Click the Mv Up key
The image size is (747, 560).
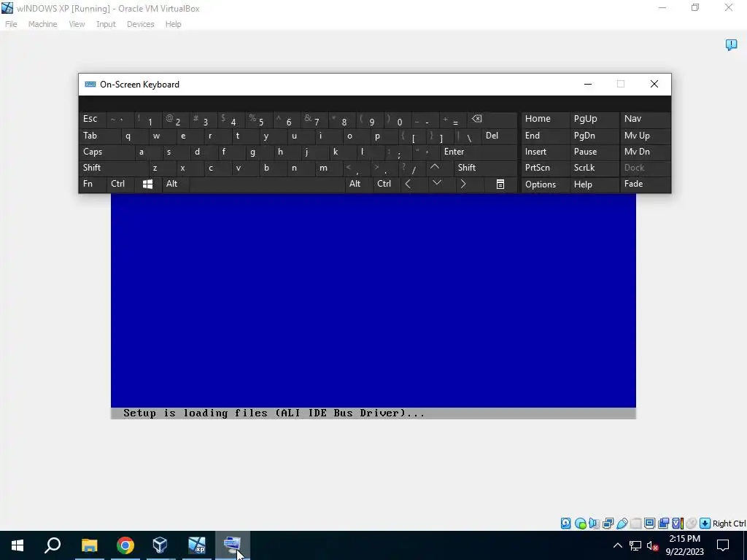[645, 136]
